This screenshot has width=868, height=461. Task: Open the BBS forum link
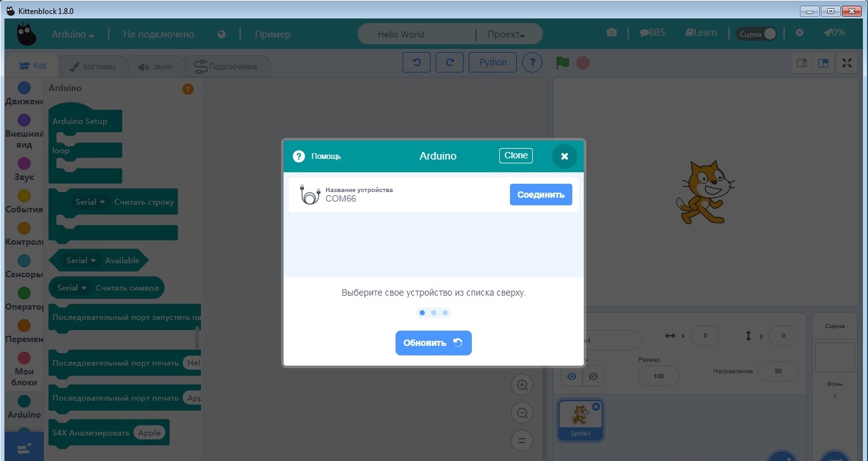pyautogui.click(x=652, y=32)
